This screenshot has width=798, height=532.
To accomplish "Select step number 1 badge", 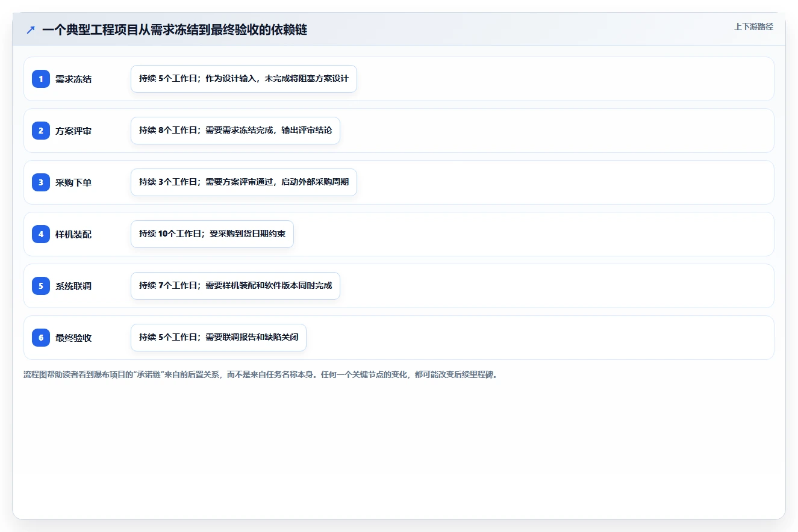I will tap(41, 79).
